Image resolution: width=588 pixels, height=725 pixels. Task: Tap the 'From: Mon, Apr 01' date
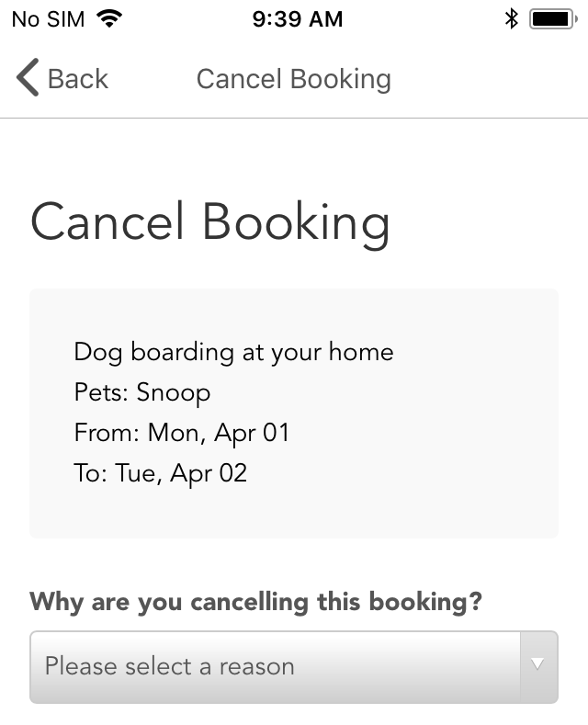(x=182, y=434)
